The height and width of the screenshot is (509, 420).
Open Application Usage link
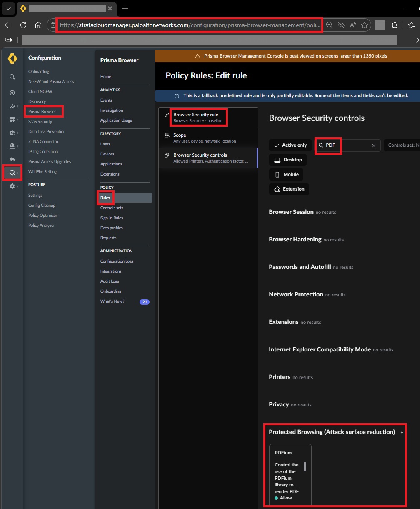coord(116,120)
